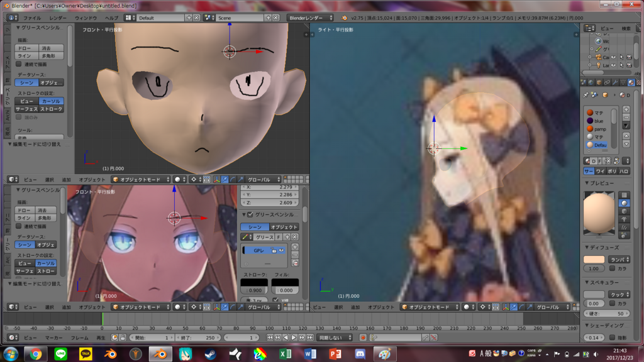644x362 pixels.
Task: Select scale manipulator icon in top-left viewport header
Action: pos(241,179)
